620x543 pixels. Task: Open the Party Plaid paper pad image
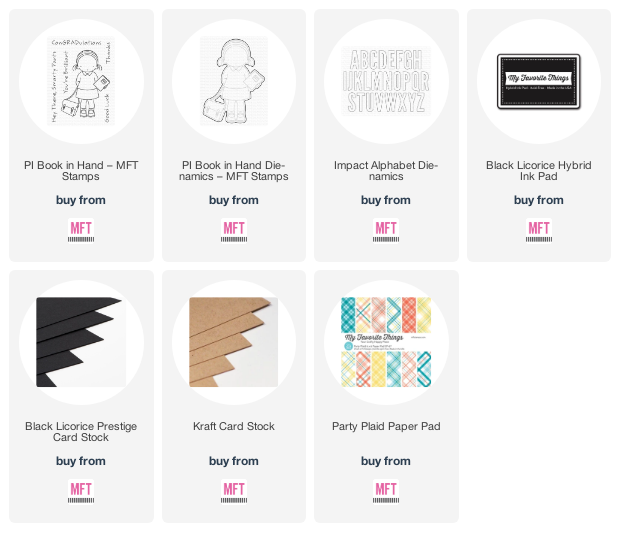(386, 342)
